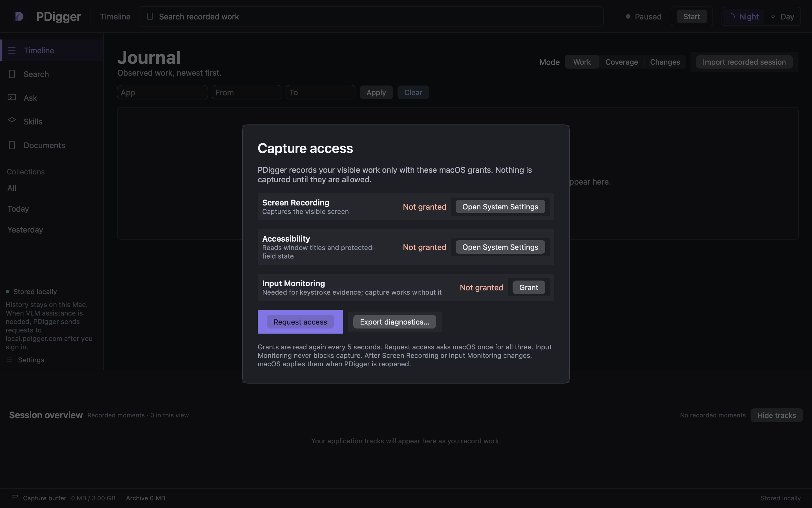Start recording with the Start button
This screenshot has height=508, width=812.
tap(691, 16)
